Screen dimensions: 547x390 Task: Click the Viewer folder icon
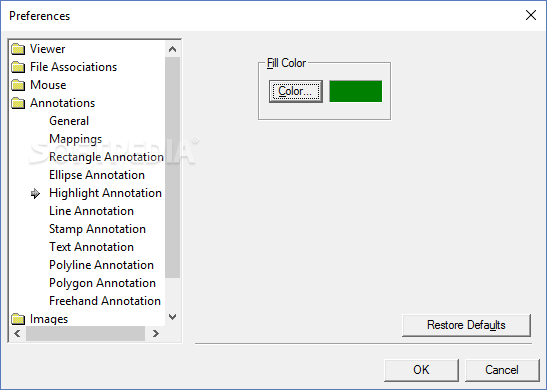coord(18,49)
